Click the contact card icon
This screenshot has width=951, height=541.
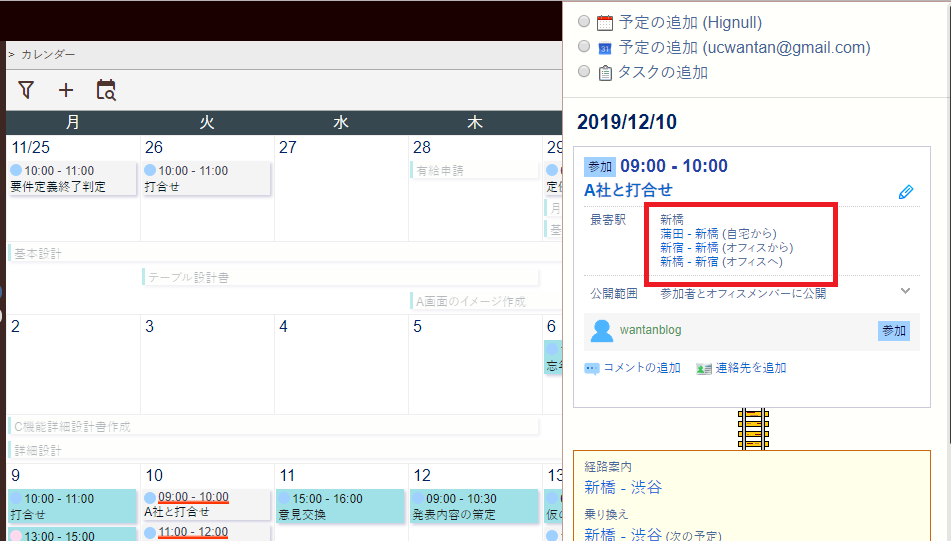coord(704,369)
